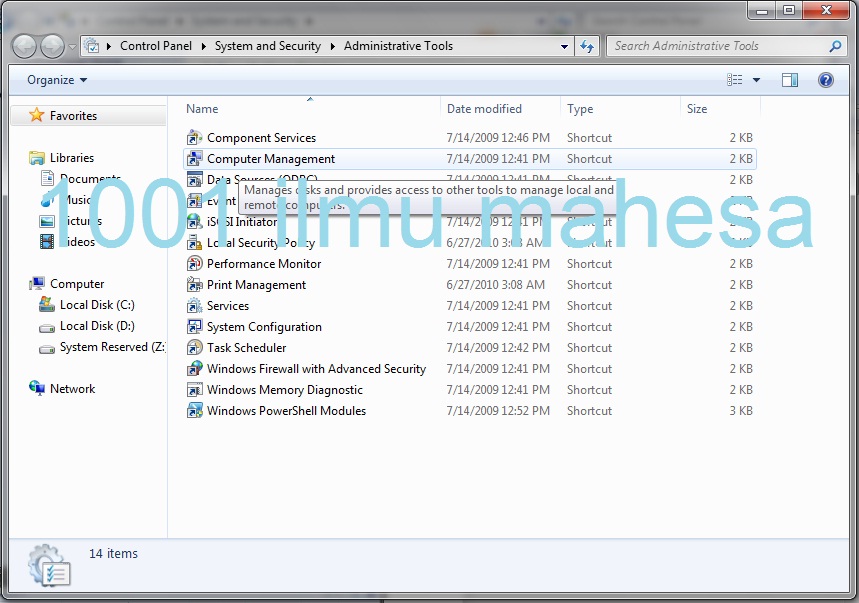Select the System Configuration icon
This screenshot has width=859, height=603.
coord(194,326)
